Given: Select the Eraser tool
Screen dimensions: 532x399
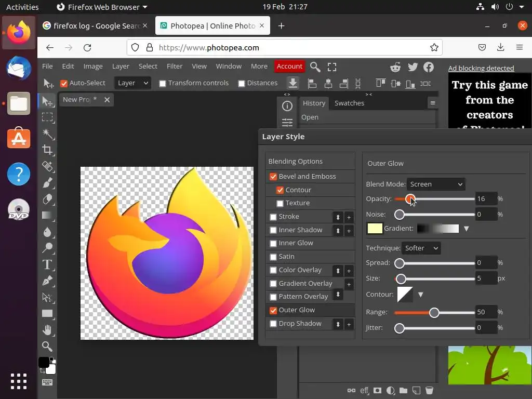Looking at the screenshot, I should click(x=47, y=199).
